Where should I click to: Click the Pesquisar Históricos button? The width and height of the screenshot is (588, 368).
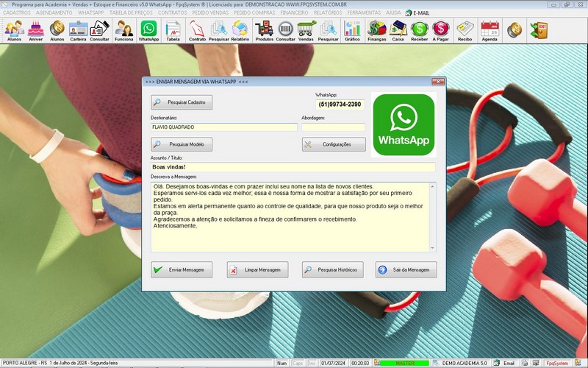click(333, 269)
